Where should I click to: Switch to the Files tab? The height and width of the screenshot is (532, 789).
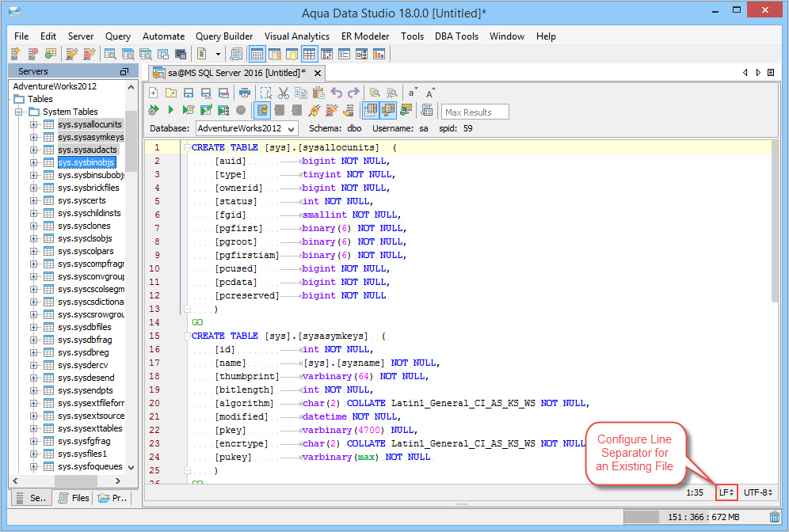click(73, 498)
